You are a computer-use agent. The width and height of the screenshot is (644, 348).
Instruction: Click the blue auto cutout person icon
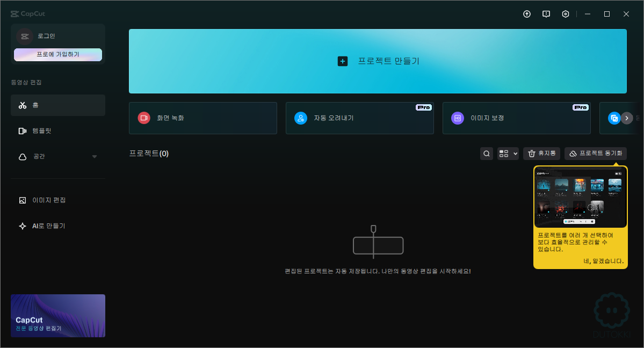[301, 118]
